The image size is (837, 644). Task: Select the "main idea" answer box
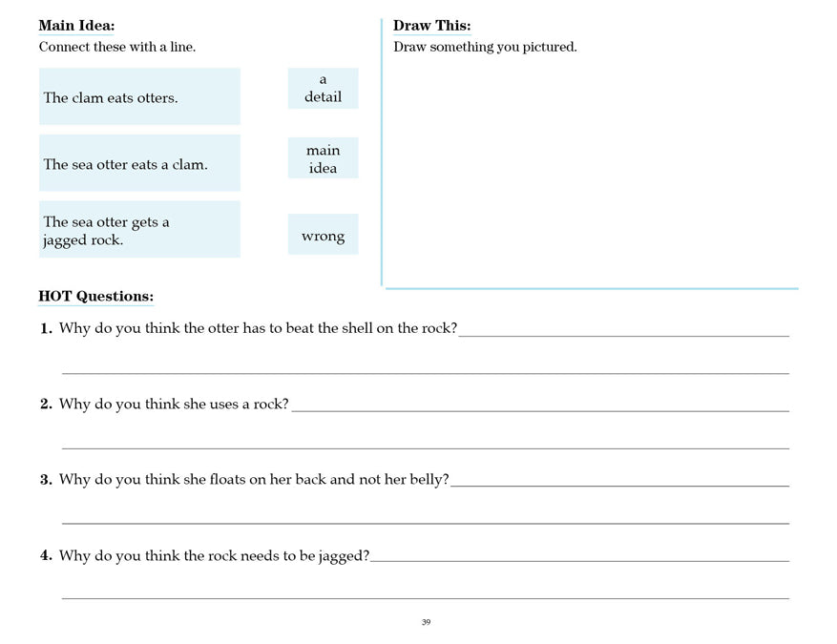(x=323, y=158)
